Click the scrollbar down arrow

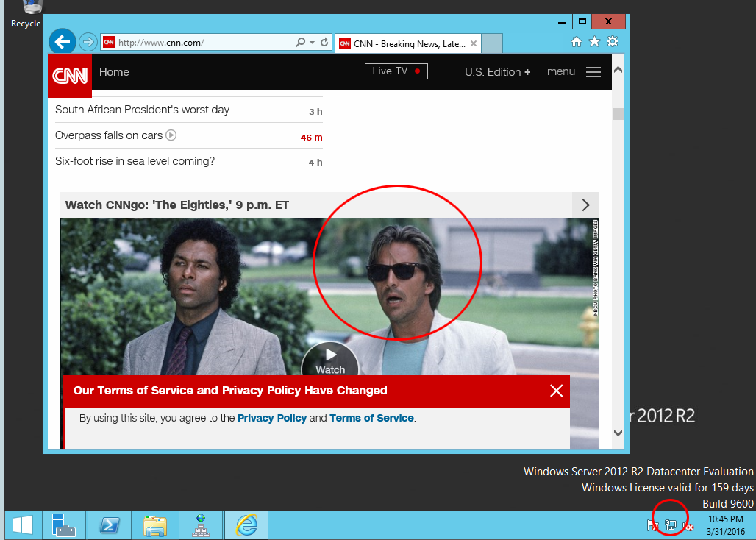pyautogui.click(x=618, y=433)
